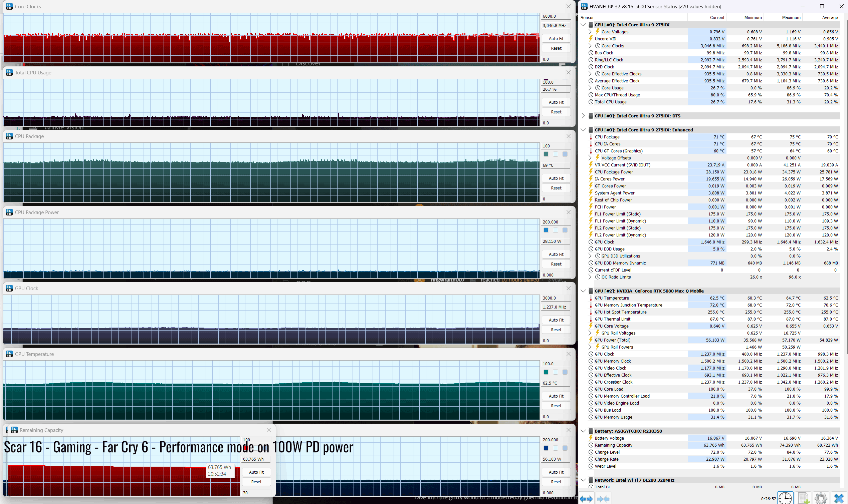The width and height of the screenshot is (848, 504).
Task: Pick the dark teal swatch in CPU Package graph
Action: (x=546, y=154)
